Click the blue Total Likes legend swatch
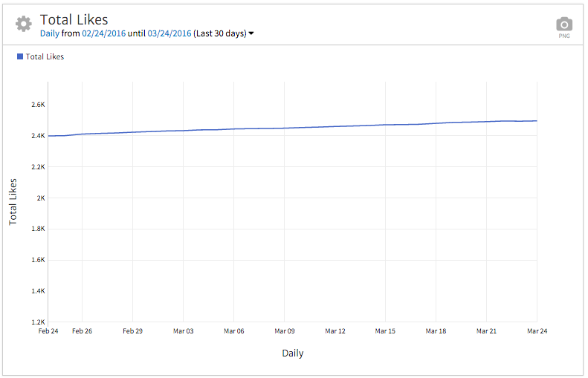The image size is (588, 378). pyautogui.click(x=20, y=56)
